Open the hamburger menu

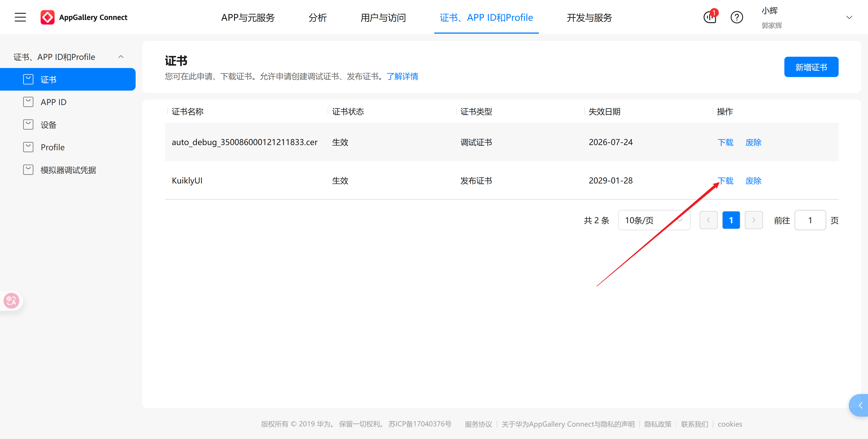[x=20, y=17]
